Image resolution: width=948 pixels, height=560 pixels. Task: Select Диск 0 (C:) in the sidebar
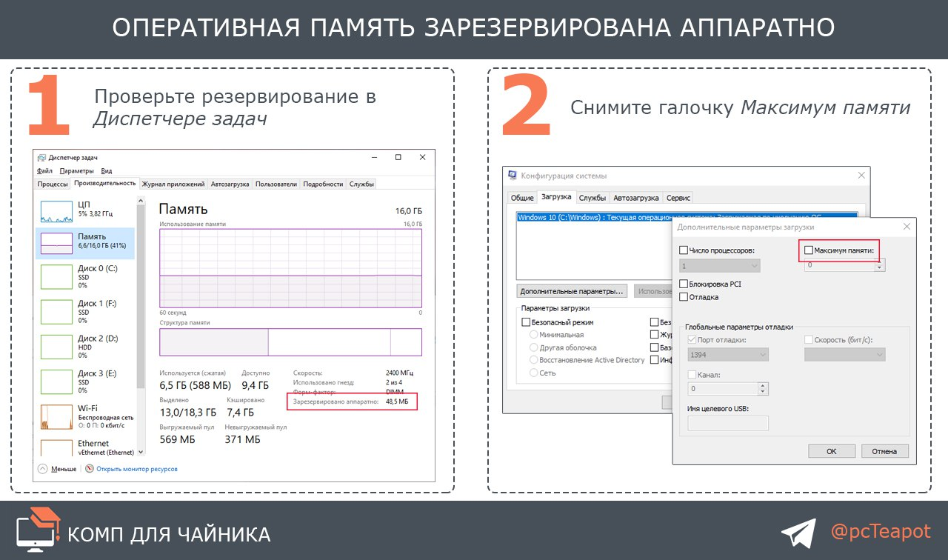[85, 276]
